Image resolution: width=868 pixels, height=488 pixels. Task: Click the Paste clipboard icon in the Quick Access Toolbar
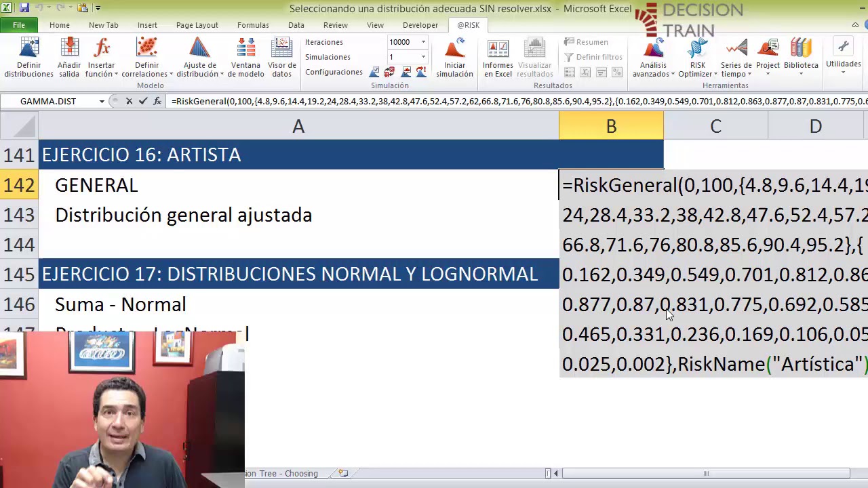(83, 8)
